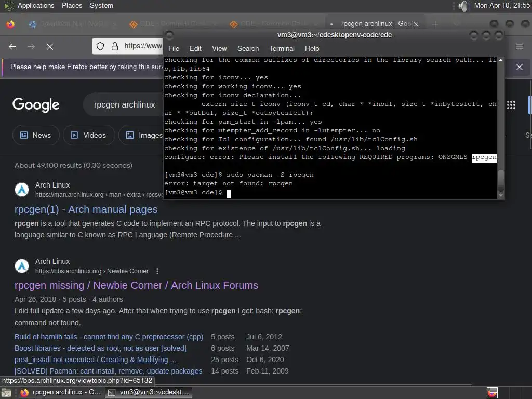Switch to the first CDE browser tab
The image size is (532, 399).
[x=173, y=24]
